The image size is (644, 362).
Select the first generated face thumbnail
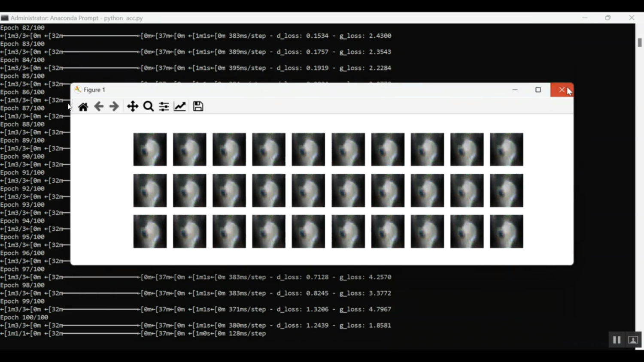pyautogui.click(x=149, y=149)
